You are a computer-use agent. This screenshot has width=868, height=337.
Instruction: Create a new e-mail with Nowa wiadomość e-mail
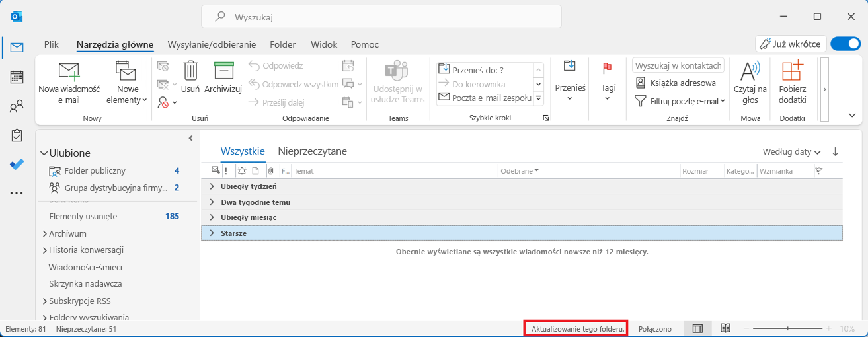(69, 83)
